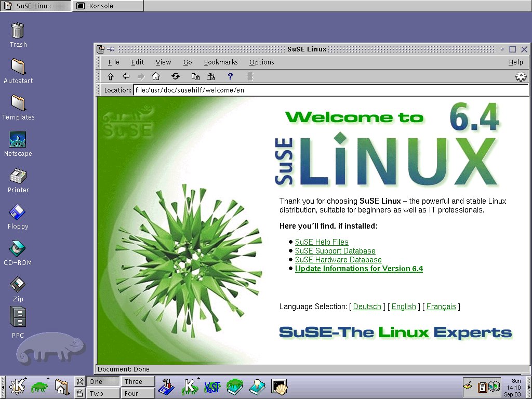Viewport: 532px width, 399px height.
Task: Go to the Home directory via toolbar
Action: [156, 76]
